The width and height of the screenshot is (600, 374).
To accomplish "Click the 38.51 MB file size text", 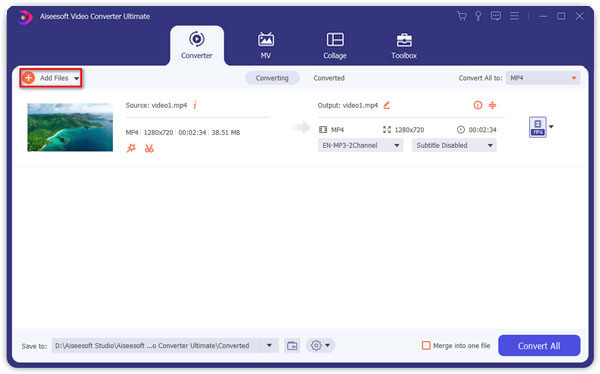I will pos(226,132).
